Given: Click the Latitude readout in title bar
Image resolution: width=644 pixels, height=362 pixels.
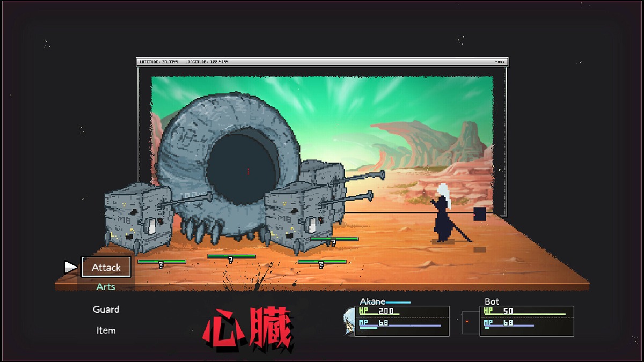Looking at the screenshot, I should (x=158, y=62).
